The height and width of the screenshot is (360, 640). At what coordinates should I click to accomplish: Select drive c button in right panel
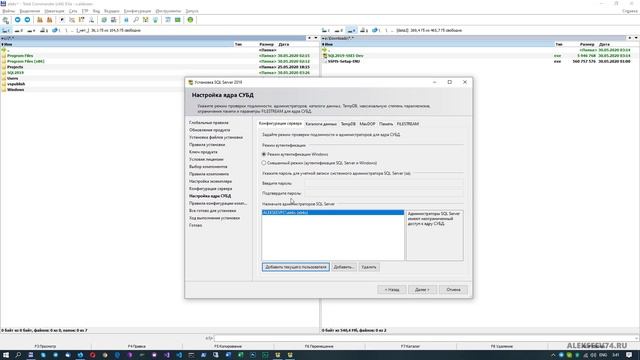[x=326, y=30]
